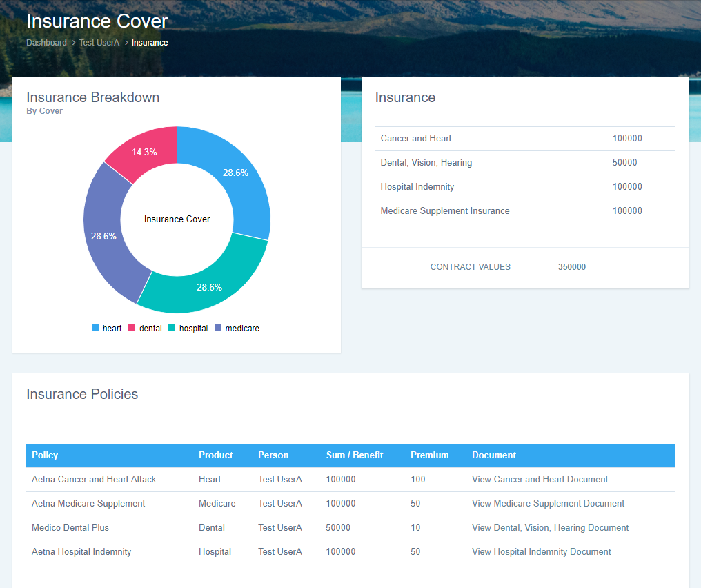Viewport: 701px width, 588px height.
Task: Toggle the hospital legend color swatch
Action: pos(172,328)
